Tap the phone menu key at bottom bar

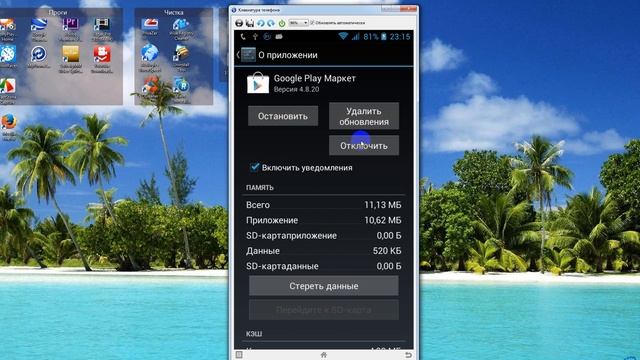(239, 355)
